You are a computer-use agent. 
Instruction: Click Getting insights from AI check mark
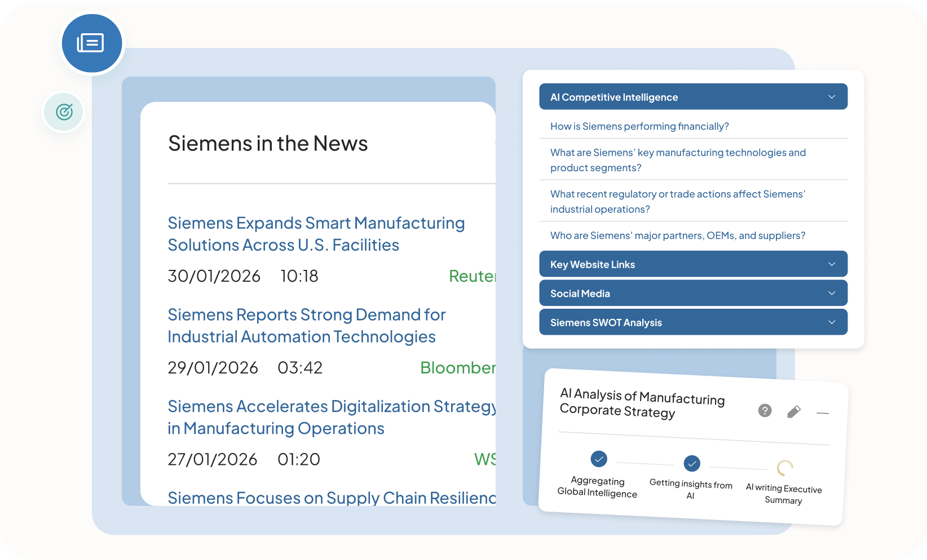click(x=692, y=464)
